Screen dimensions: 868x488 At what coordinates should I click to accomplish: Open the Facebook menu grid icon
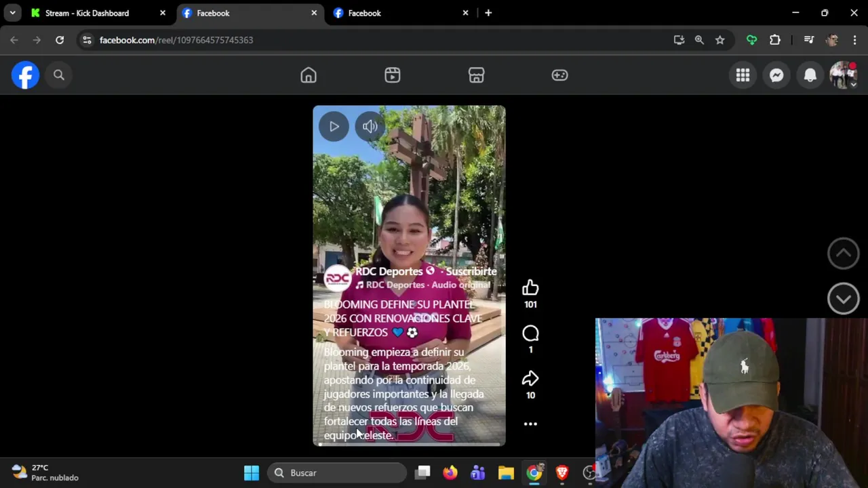pyautogui.click(x=743, y=75)
